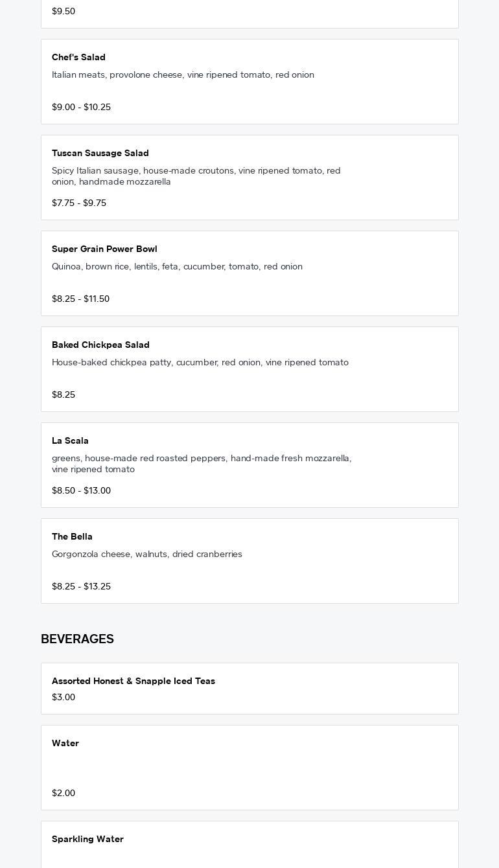This screenshot has height=868, width=499.
Task: Click the $7.75 - $9.75 price range
Action: click(79, 203)
